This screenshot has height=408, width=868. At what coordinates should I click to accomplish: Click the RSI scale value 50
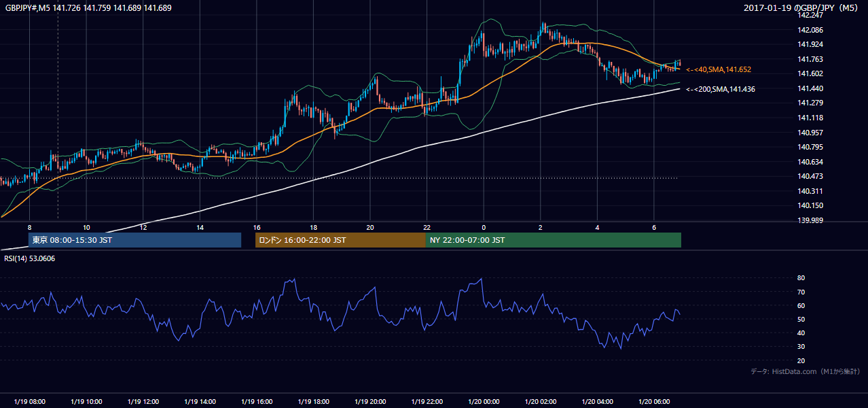tap(801, 319)
